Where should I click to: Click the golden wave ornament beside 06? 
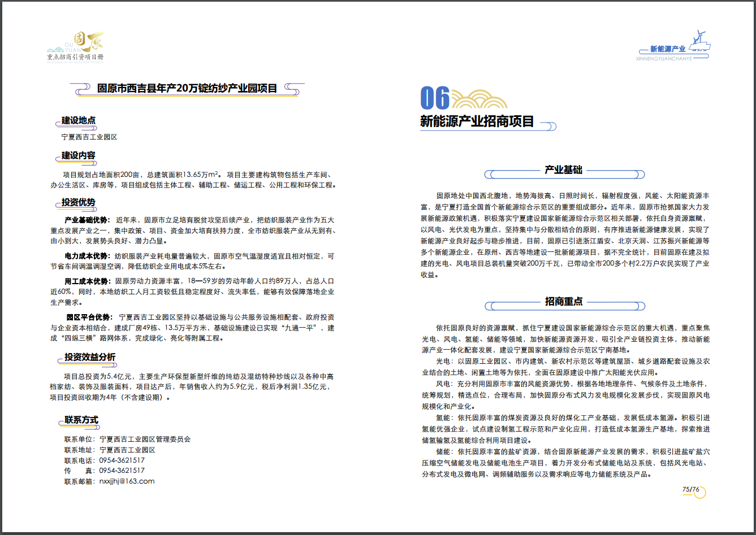[x=479, y=99]
